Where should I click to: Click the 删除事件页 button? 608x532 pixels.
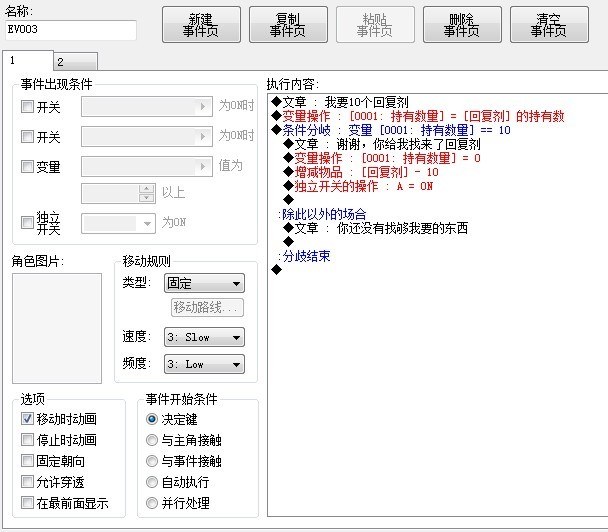click(462, 24)
